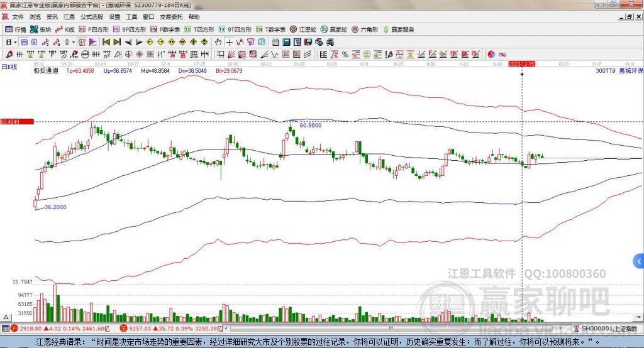
Task: Switch to the K线 chart view
Action: point(65,30)
